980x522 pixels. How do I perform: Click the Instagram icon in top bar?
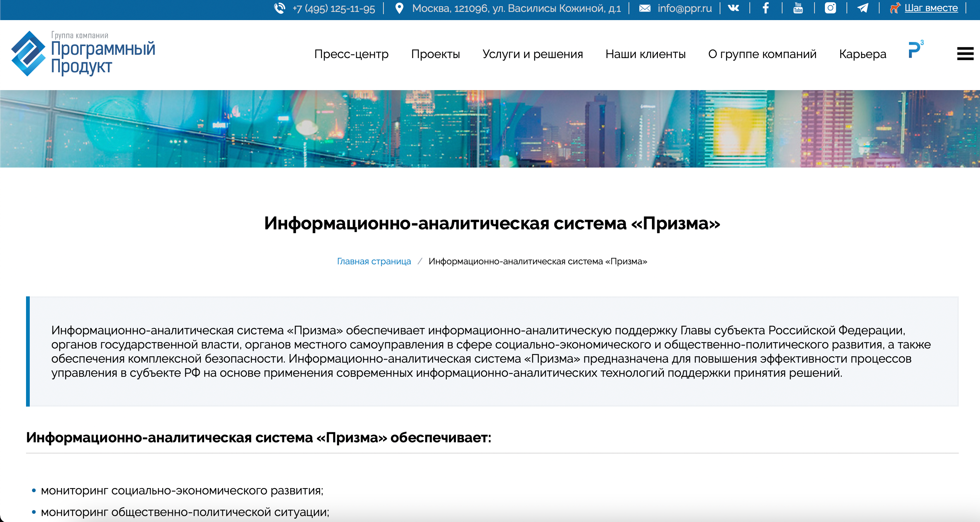(x=830, y=8)
